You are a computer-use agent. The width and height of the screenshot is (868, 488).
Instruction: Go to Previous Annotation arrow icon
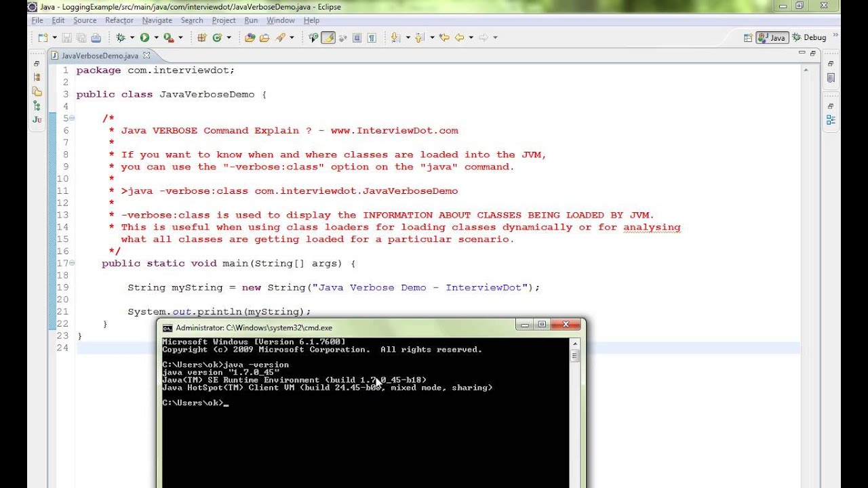(420, 38)
